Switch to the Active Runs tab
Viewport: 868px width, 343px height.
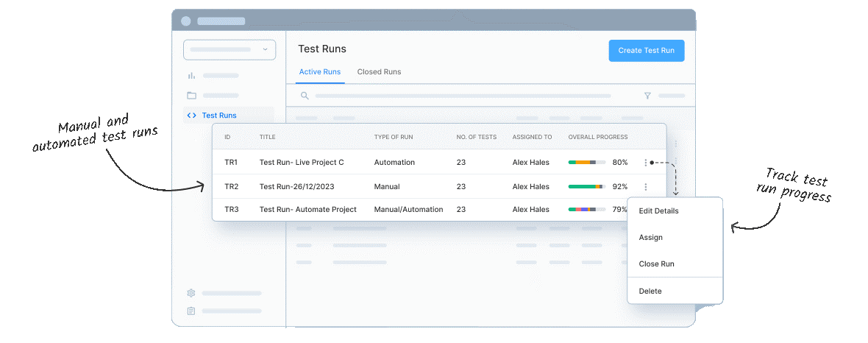pyautogui.click(x=320, y=72)
